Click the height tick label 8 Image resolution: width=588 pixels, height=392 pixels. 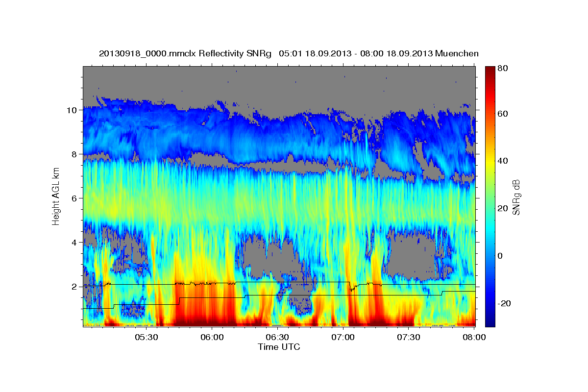[x=75, y=154]
